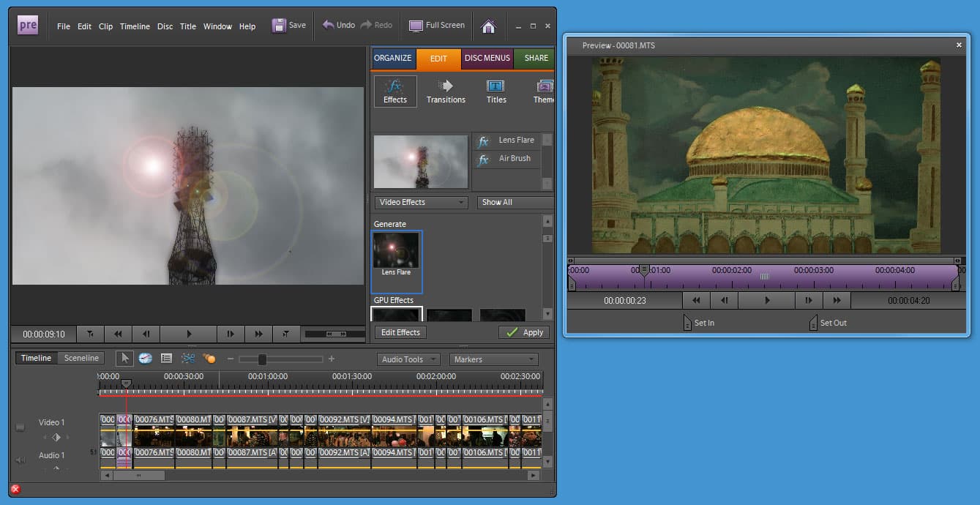Screen dimensions: 980x505
Task: Open the Audio Tools dropdown
Action: [408, 359]
